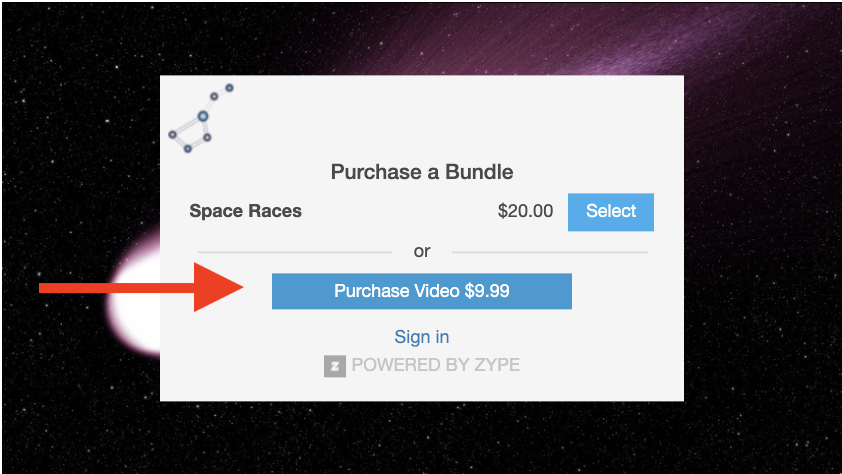The width and height of the screenshot is (842, 474).
Task: Click the large teal star in constellation logo
Action: tap(202, 116)
